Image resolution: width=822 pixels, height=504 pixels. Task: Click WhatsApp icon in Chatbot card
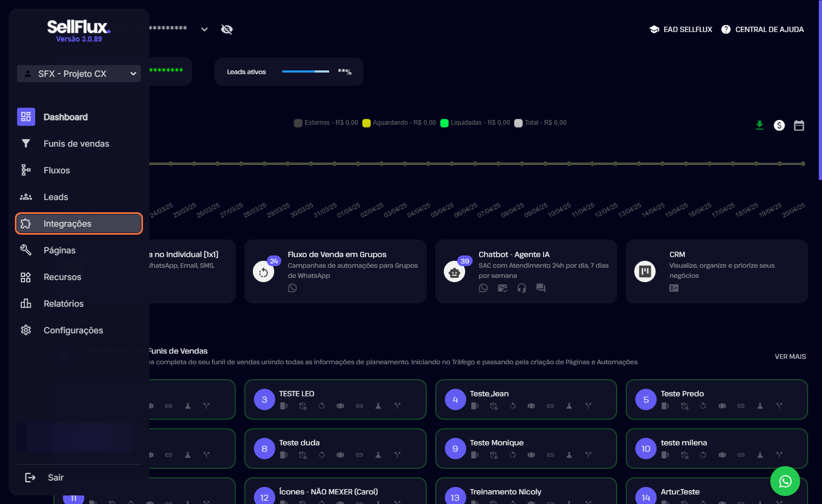point(483,288)
